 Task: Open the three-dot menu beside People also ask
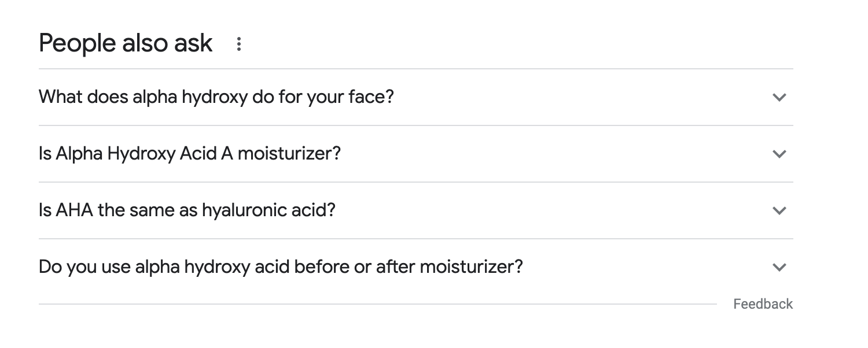click(x=238, y=44)
